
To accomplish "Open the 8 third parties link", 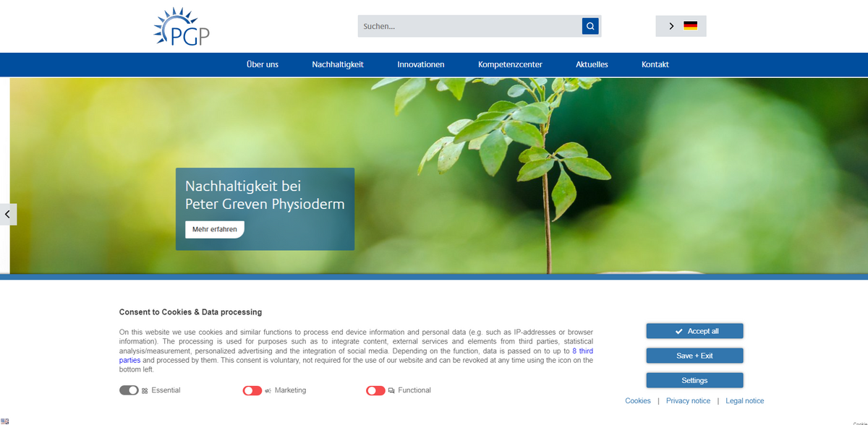I will point(583,351).
